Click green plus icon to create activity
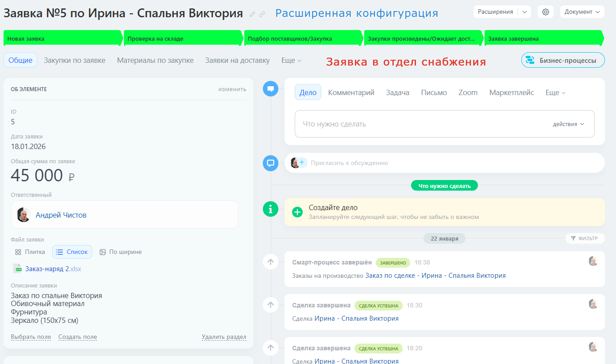Image resolution: width=616 pixels, height=364 pixels. click(x=297, y=212)
